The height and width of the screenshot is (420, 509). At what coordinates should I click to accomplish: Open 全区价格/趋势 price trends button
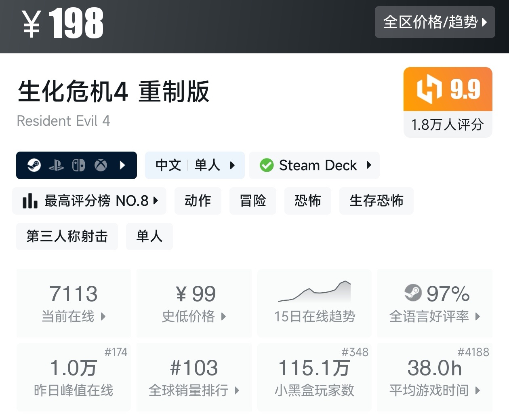coord(435,22)
